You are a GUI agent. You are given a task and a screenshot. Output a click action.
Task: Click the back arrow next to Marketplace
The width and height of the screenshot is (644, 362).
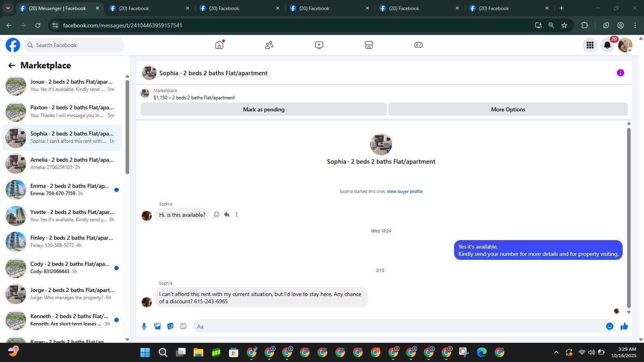[x=11, y=66]
